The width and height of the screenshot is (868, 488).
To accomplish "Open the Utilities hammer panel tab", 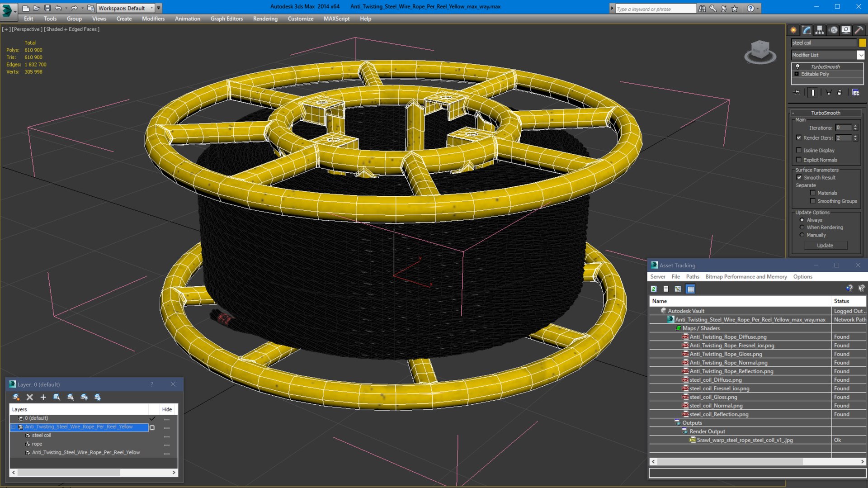I will [859, 30].
